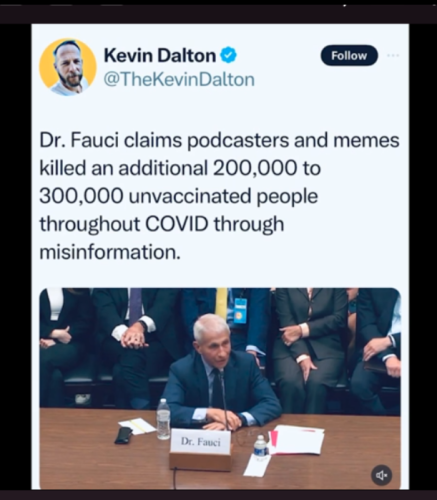This screenshot has height=500, width=437.
Task: Open the three-dot more options menu
Action: pyautogui.click(x=393, y=55)
